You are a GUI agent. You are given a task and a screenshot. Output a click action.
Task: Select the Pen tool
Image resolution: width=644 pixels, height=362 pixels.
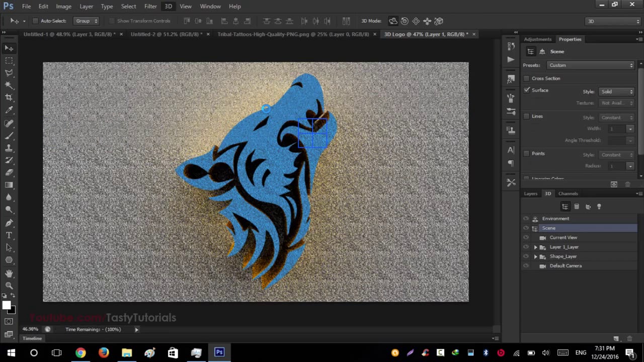[9, 223]
